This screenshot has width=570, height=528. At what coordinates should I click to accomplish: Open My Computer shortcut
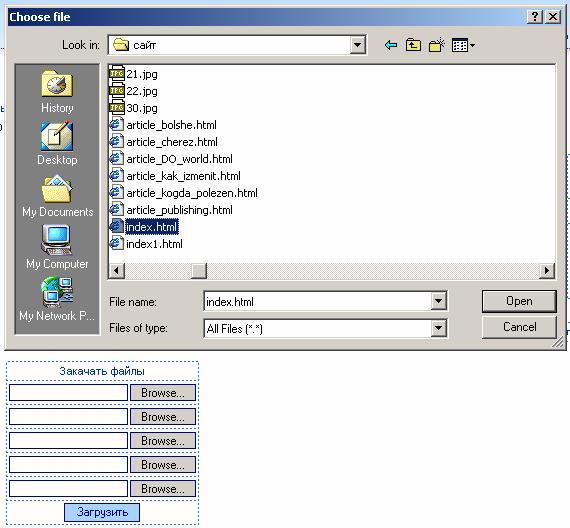[57, 247]
